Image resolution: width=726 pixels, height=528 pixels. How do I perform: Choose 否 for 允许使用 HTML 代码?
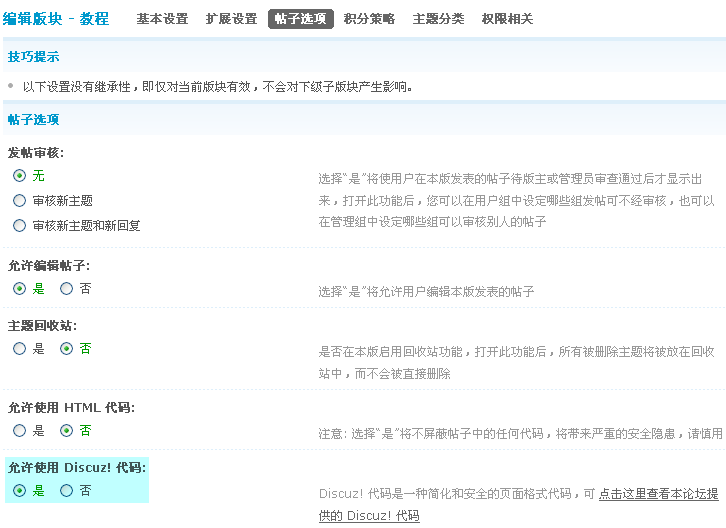point(67,431)
